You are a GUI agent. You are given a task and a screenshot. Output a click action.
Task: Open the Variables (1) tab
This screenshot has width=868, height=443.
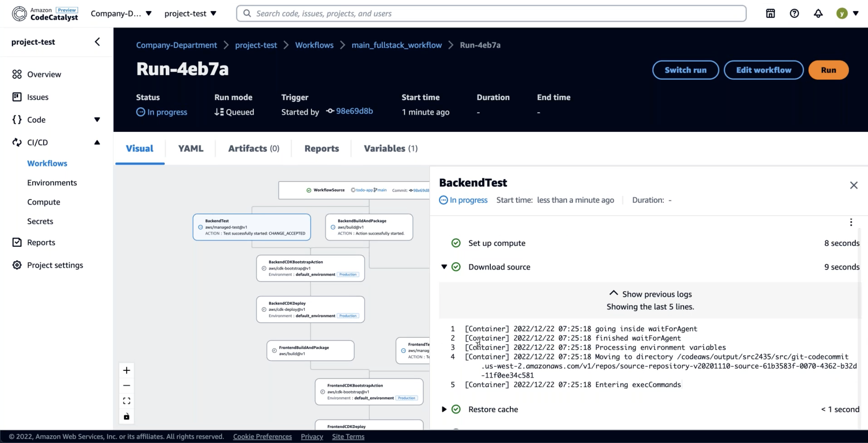point(390,148)
